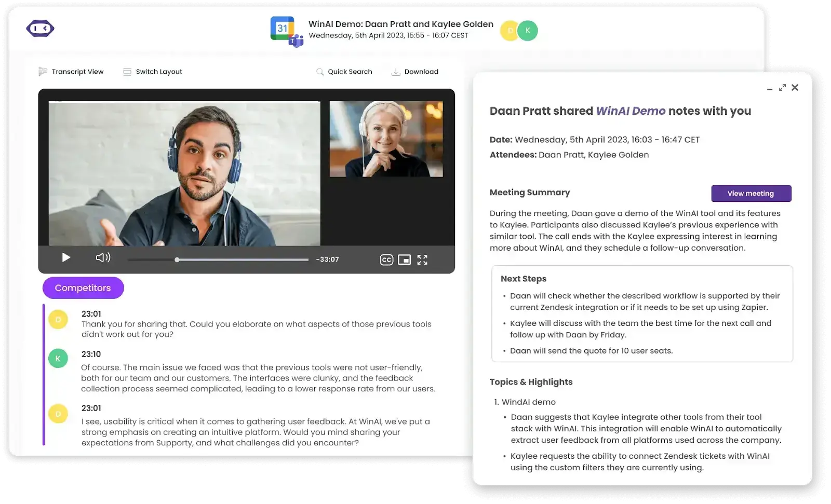Select the Competitors tag
The height and width of the screenshot is (504, 831).
pyautogui.click(x=83, y=288)
